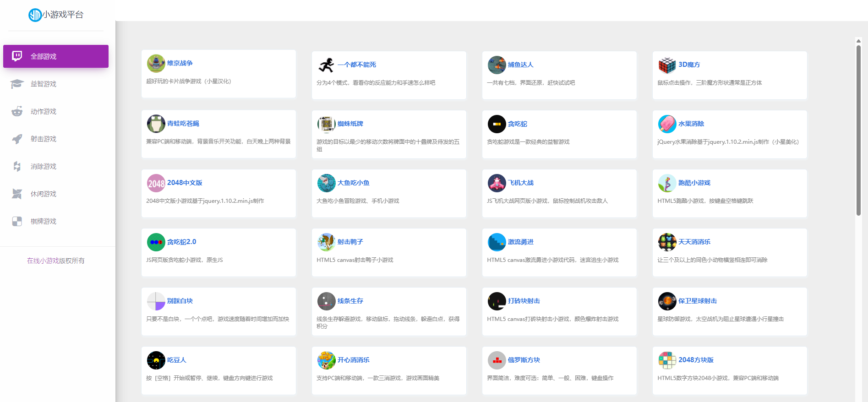Click the 小游戏平台 logo icon

coord(35,15)
